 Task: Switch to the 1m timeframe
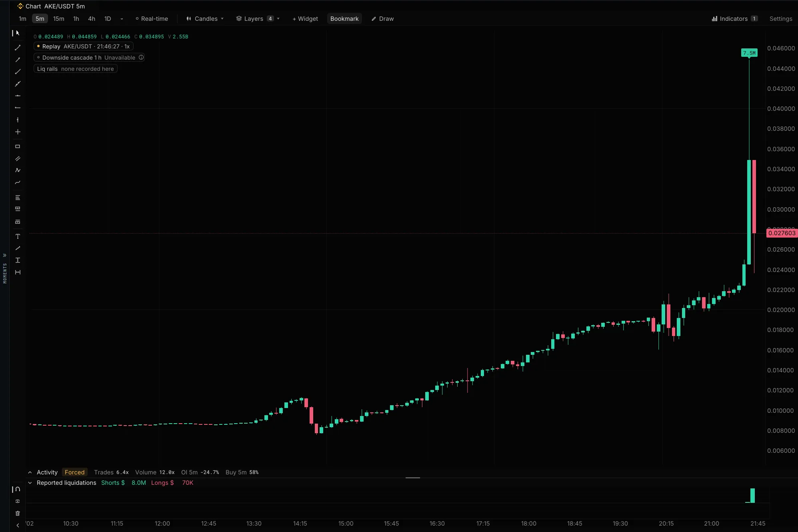tap(22, 19)
